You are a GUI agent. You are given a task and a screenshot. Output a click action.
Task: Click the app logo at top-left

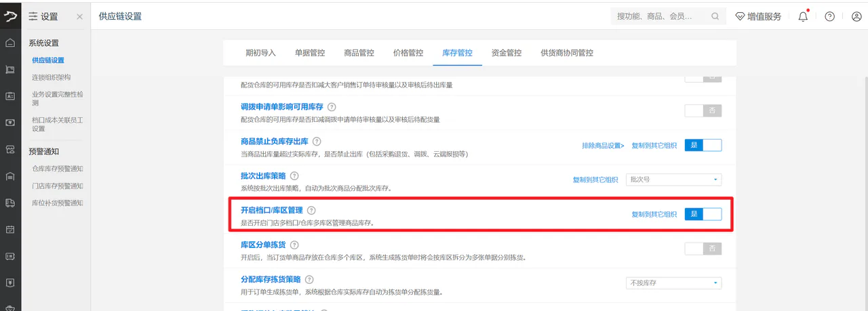click(x=10, y=16)
